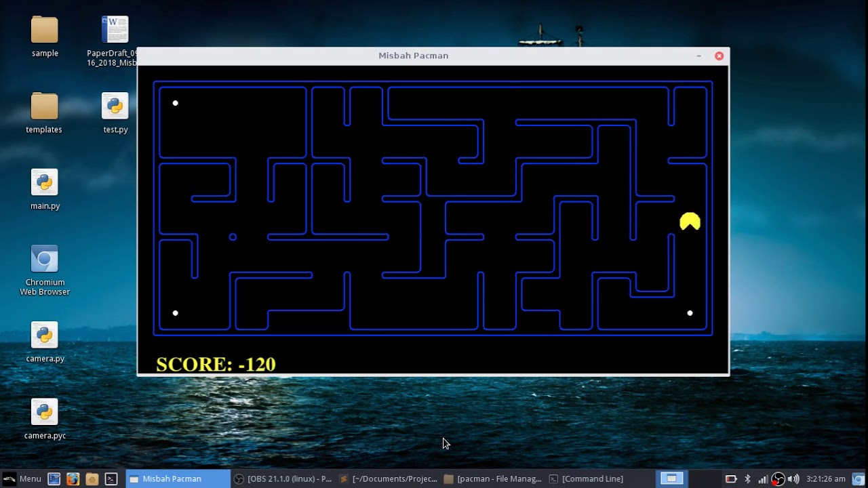The width and height of the screenshot is (868, 488).
Task: Click the top-left white pellet in the maze
Action: [x=176, y=103]
